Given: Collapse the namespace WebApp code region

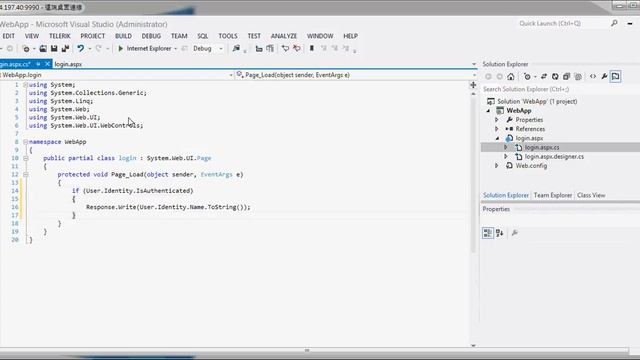Looking at the screenshot, I should pyautogui.click(x=25, y=142).
